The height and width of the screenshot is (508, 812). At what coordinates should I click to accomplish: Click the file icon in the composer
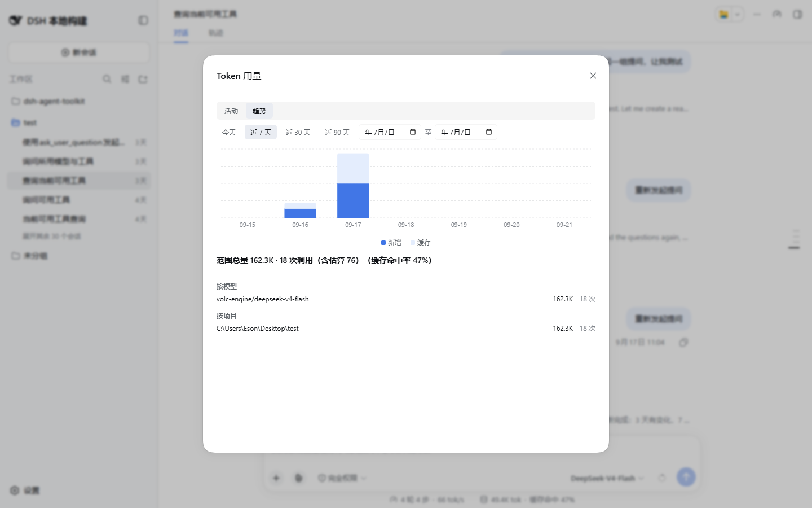(x=298, y=478)
